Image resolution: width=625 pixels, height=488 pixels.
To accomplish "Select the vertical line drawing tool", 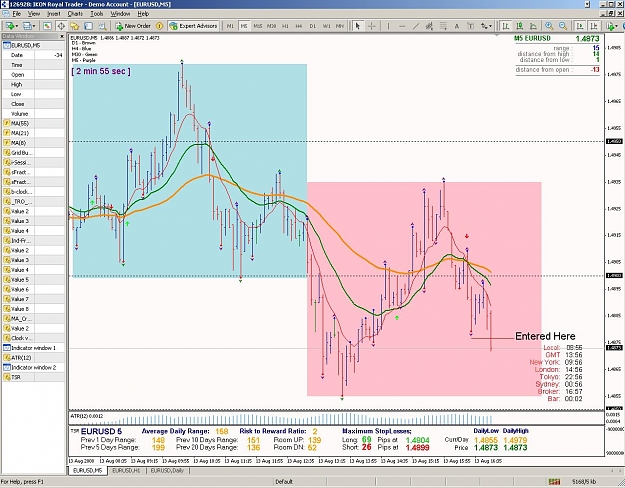I will point(388,26).
